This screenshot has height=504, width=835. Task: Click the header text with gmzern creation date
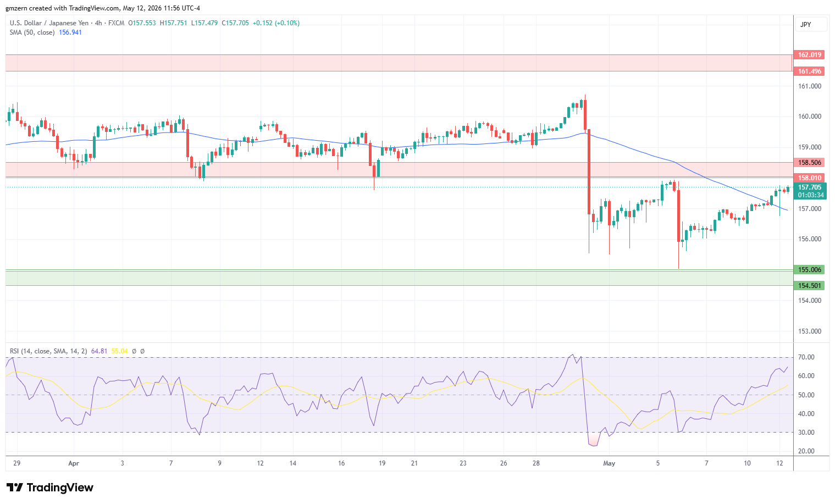tap(103, 8)
